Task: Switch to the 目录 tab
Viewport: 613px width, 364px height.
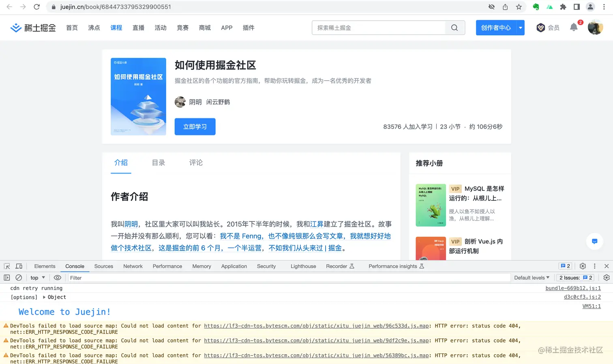Action: tap(159, 163)
